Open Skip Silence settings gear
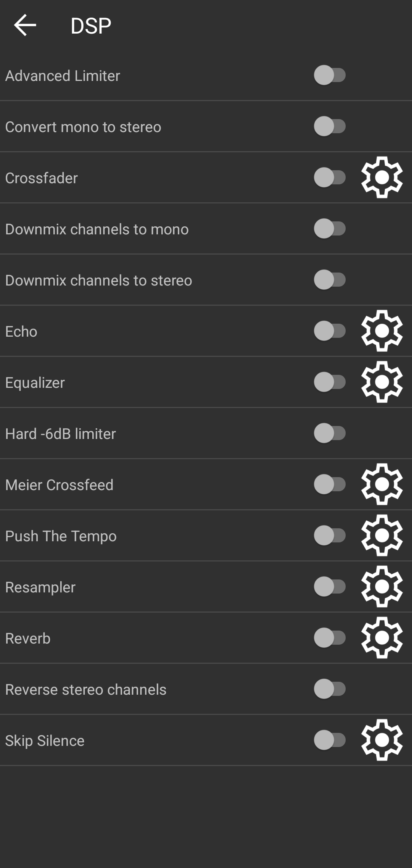 coord(382,740)
